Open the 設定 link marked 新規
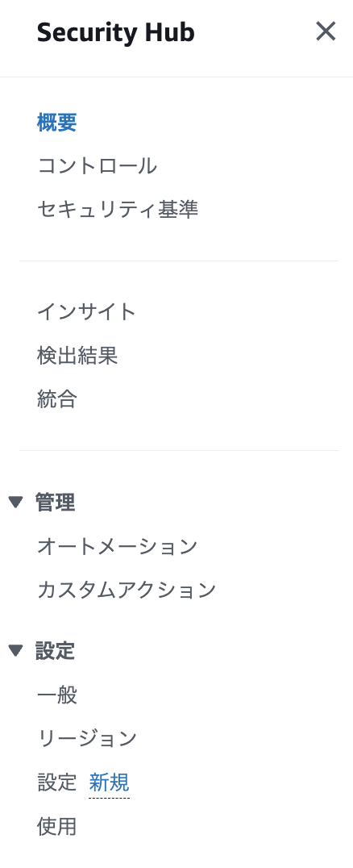This screenshot has width=353, height=868. click(x=57, y=782)
